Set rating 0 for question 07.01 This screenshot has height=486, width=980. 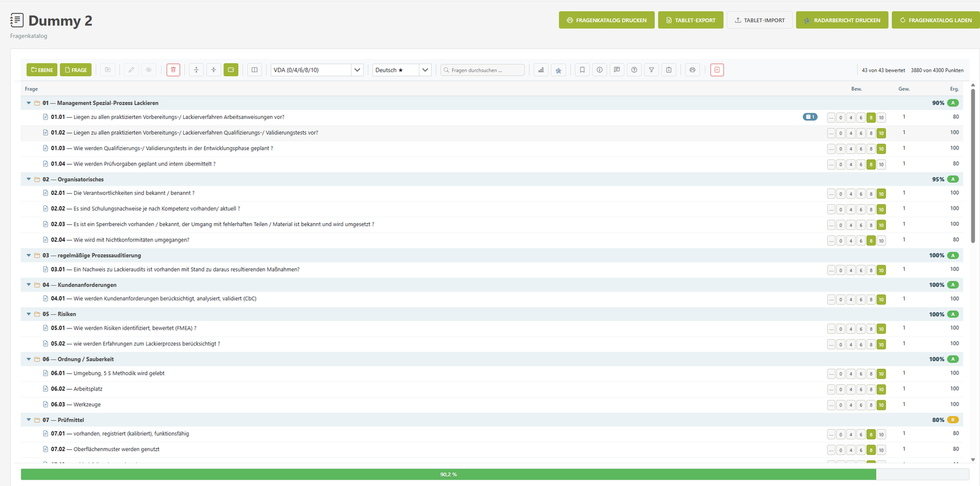(x=840, y=435)
